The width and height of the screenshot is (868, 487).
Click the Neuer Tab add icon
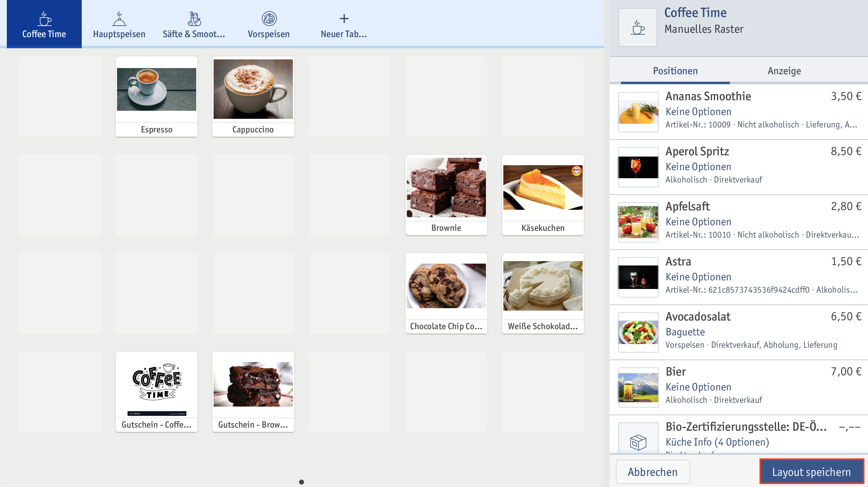pyautogui.click(x=344, y=19)
